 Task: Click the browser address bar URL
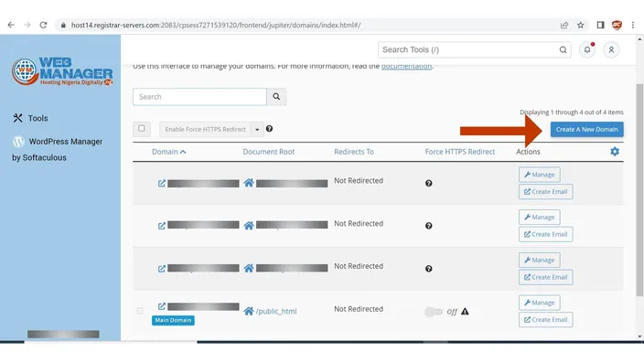click(216, 25)
